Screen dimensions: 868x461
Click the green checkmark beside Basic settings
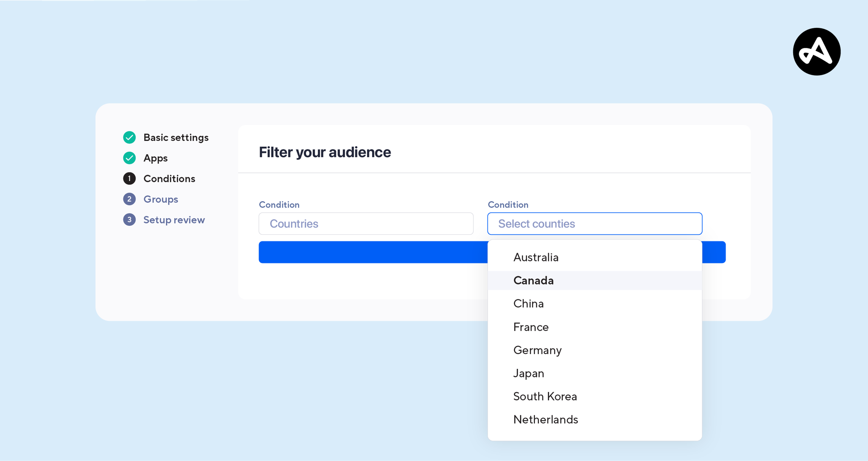pos(129,137)
